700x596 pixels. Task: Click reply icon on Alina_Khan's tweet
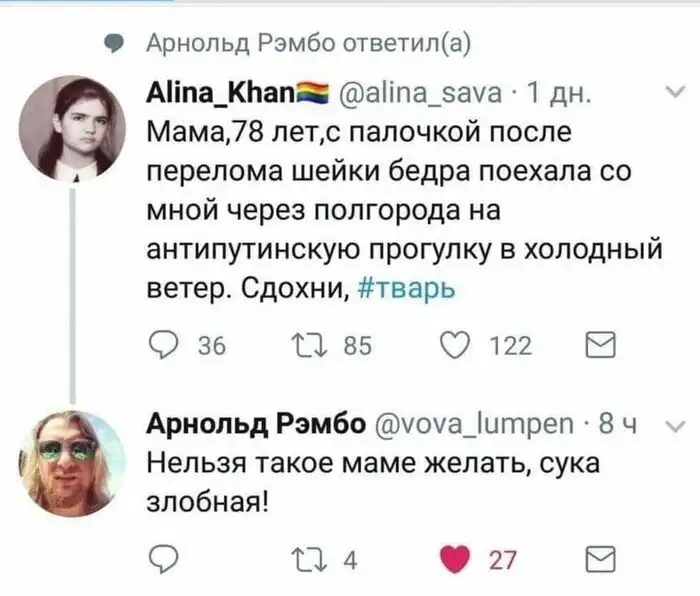[x=162, y=346]
